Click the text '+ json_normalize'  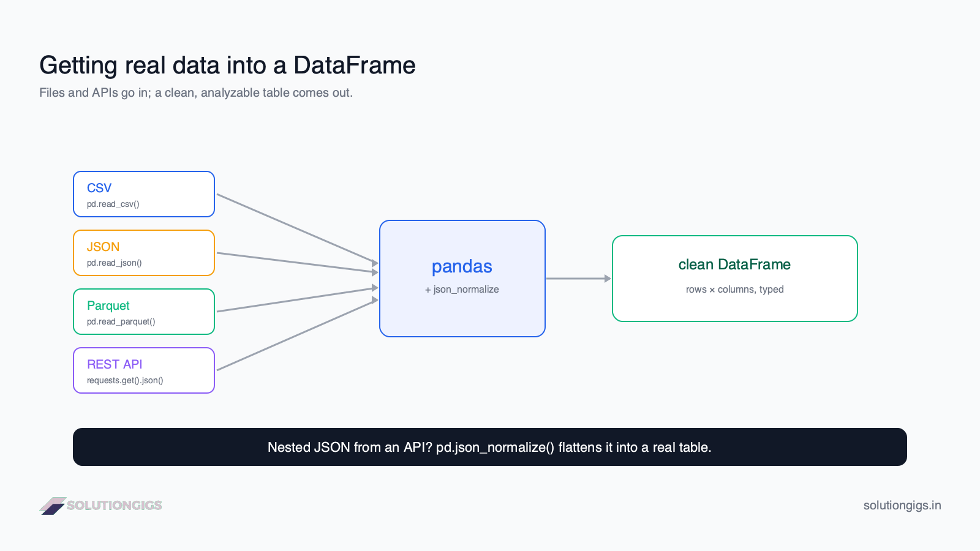[x=462, y=290]
